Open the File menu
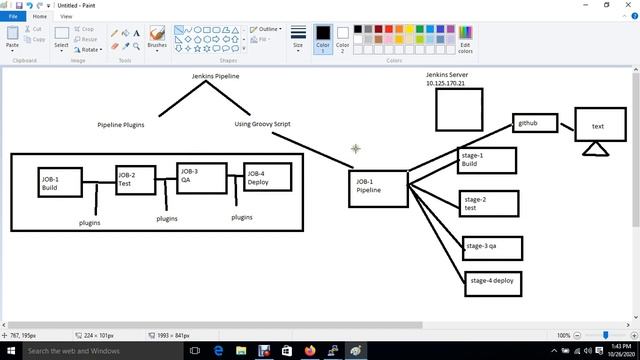 (13, 16)
